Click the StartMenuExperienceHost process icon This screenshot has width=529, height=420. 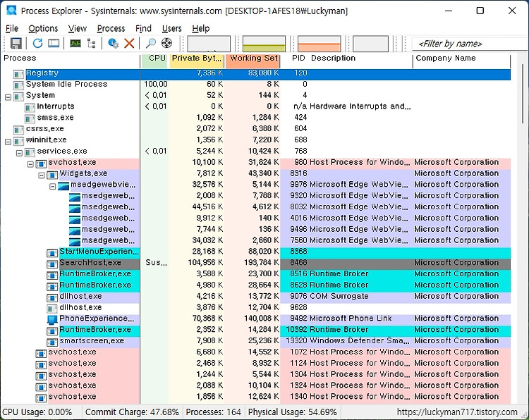(x=52, y=252)
